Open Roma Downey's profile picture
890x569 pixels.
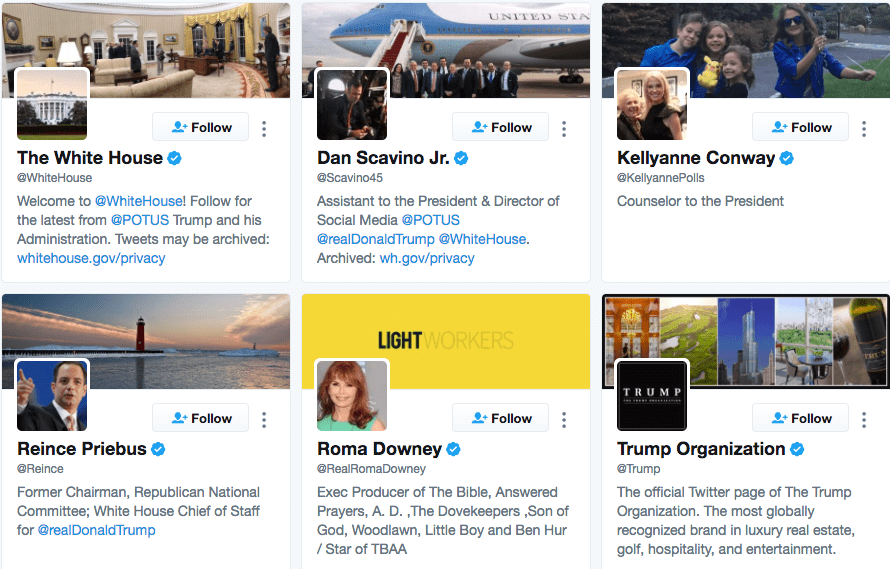352,396
